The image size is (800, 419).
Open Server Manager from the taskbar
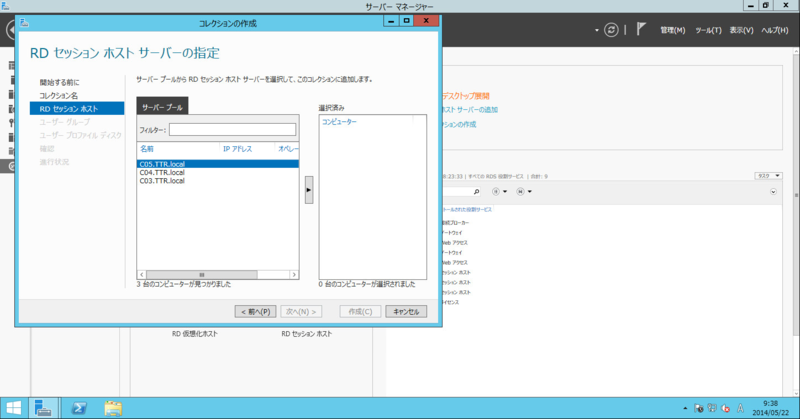[43, 408]
